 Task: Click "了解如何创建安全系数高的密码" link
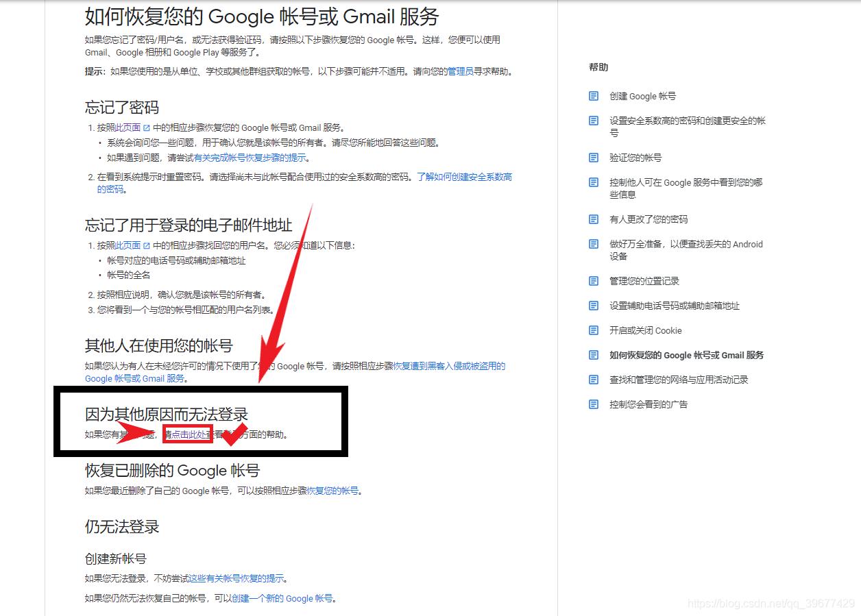(461, 176)
